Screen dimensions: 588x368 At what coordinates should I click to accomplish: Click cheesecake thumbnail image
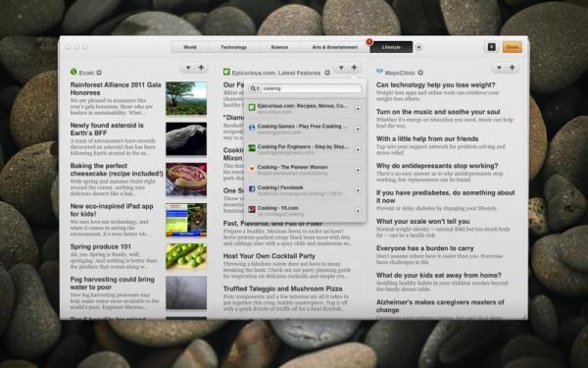pyautogui.click(x=186, y=180)
